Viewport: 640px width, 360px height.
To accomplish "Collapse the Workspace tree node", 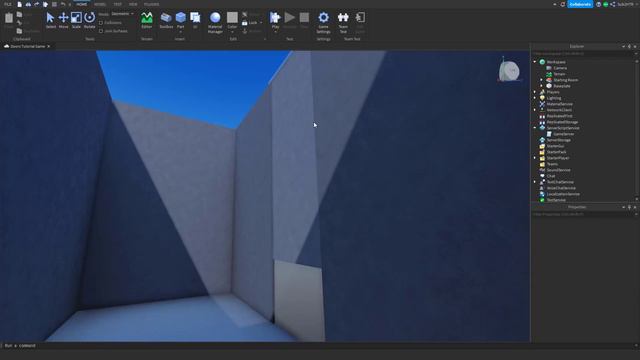I will tap(535, 62).
